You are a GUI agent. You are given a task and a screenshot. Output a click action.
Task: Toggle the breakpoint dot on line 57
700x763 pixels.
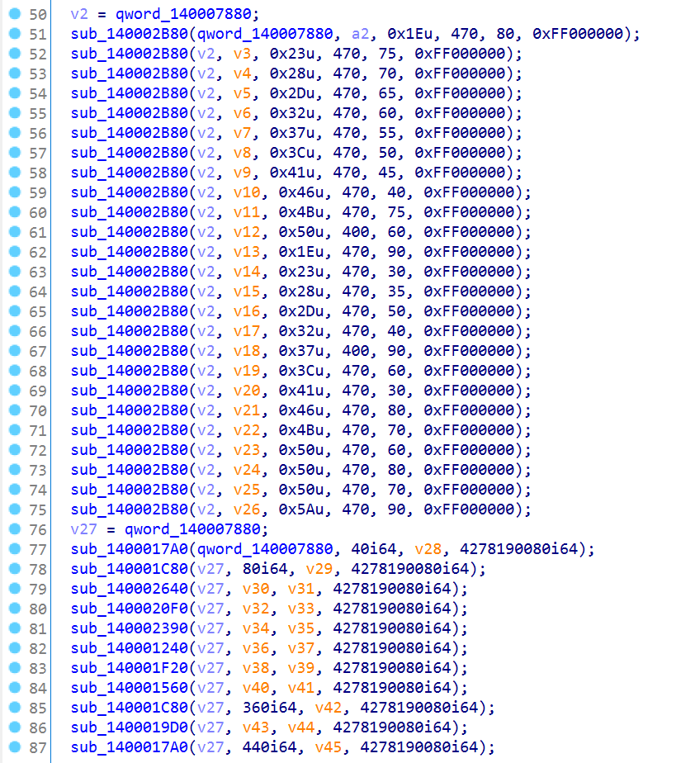(x=15, y=152)
